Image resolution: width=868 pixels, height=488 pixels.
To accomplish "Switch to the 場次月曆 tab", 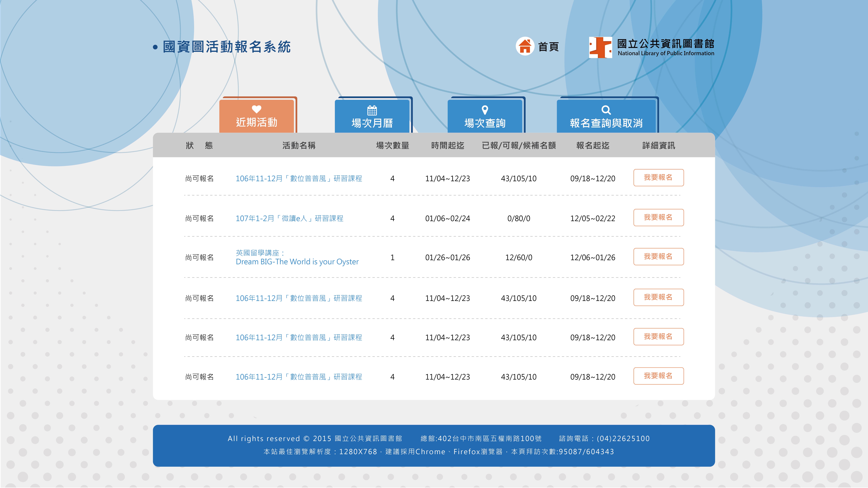I will (x=372, y=116).
